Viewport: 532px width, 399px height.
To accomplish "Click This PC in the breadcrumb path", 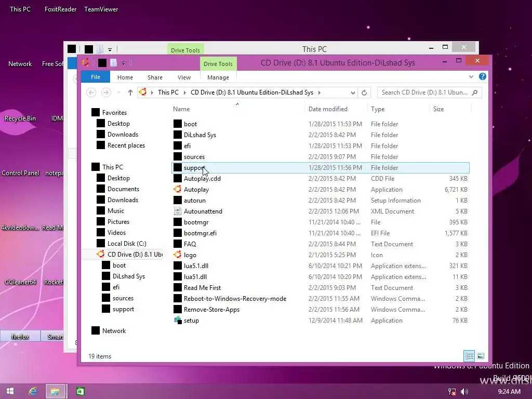I will pos(168,92).
